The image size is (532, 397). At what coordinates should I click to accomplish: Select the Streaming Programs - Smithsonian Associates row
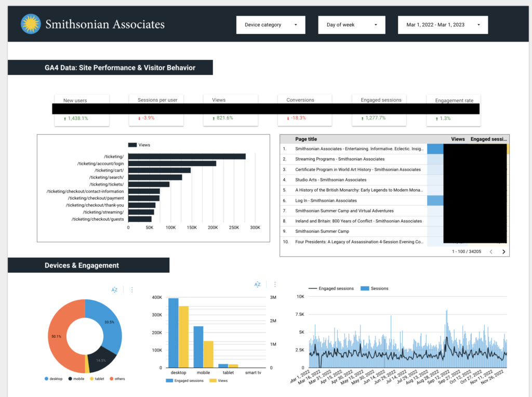click(395, 159)
